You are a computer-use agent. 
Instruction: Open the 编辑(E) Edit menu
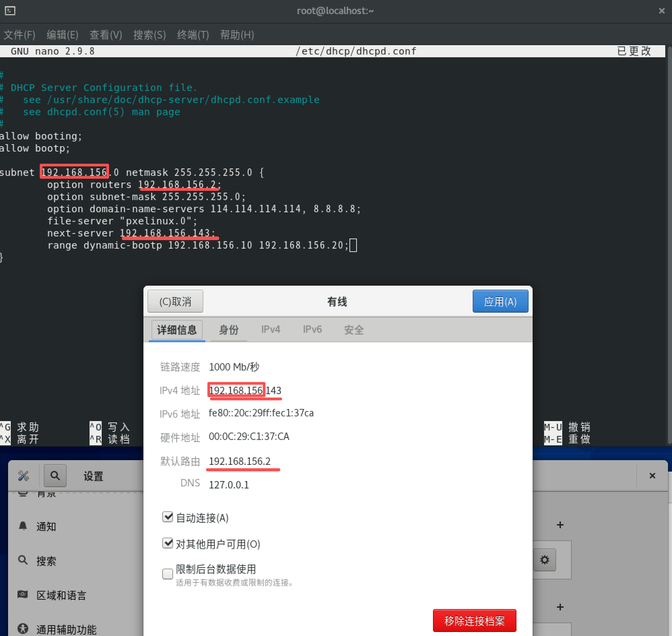[62, 35]
